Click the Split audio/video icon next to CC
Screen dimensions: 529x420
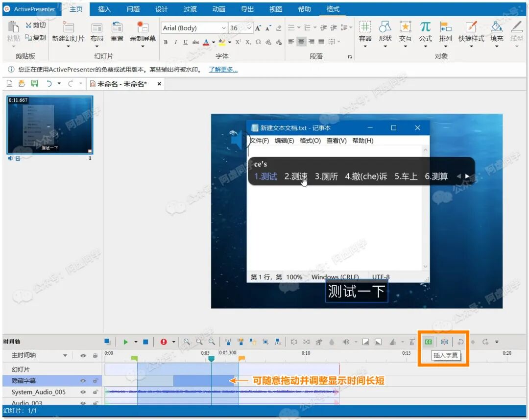click(444, 342)
